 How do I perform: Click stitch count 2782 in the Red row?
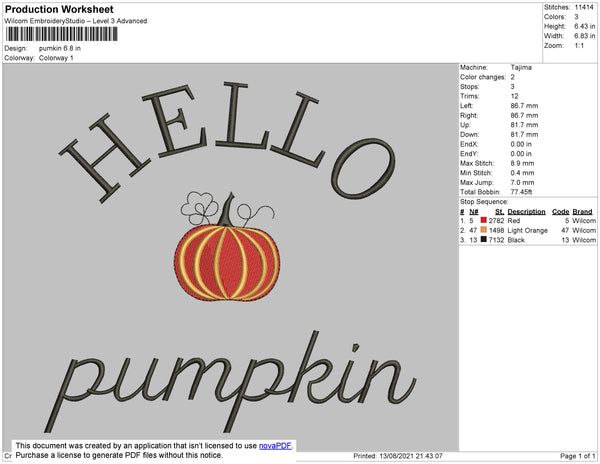coord(496,221)
